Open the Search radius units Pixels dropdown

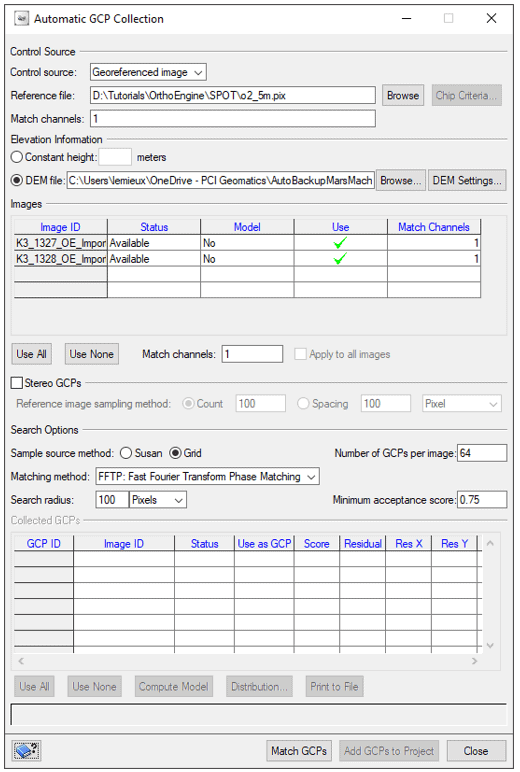pos(158,500)
